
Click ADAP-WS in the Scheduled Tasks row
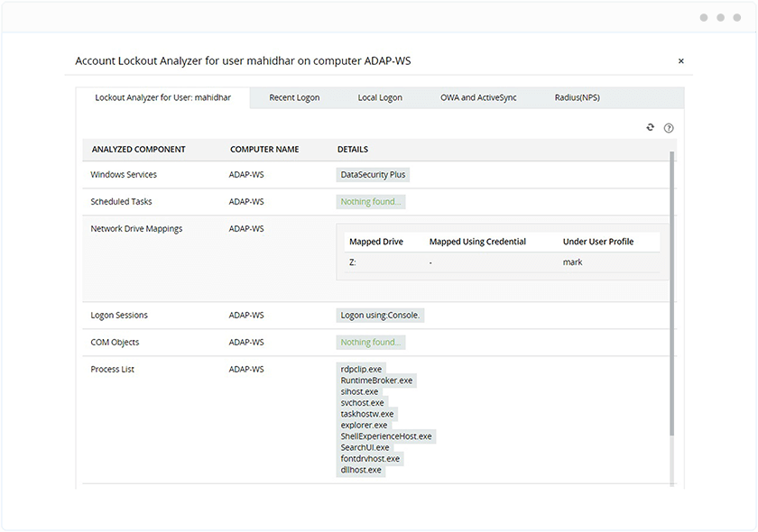pyautogui.click(x=246, y=201)
